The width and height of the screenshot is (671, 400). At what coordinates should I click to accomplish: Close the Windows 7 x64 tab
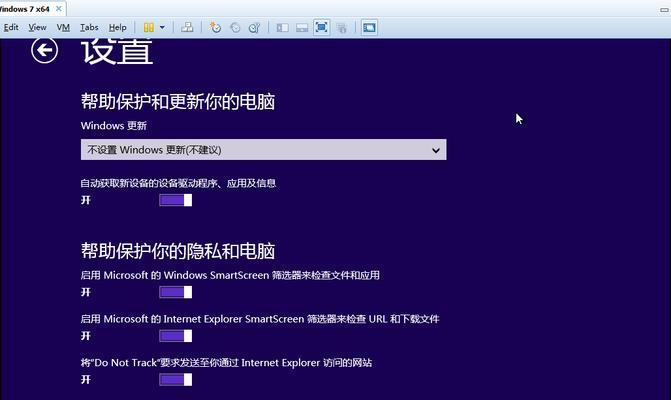coord(59,9)
